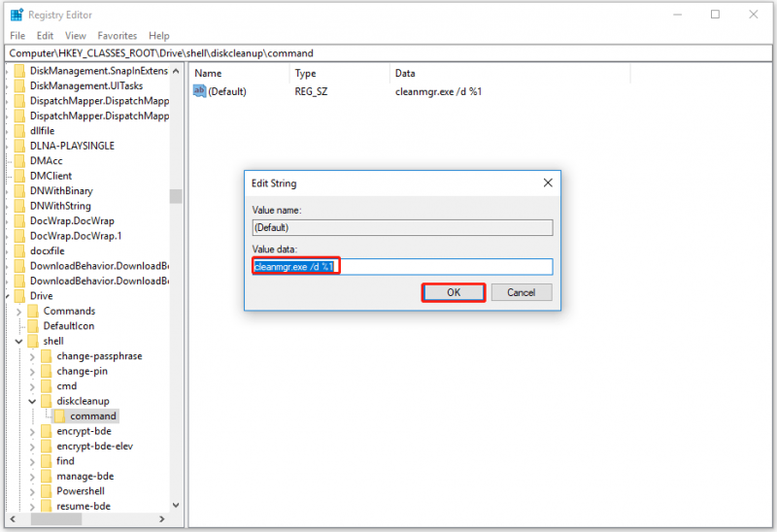Maximize the Registry Editor window

point(715,15)
